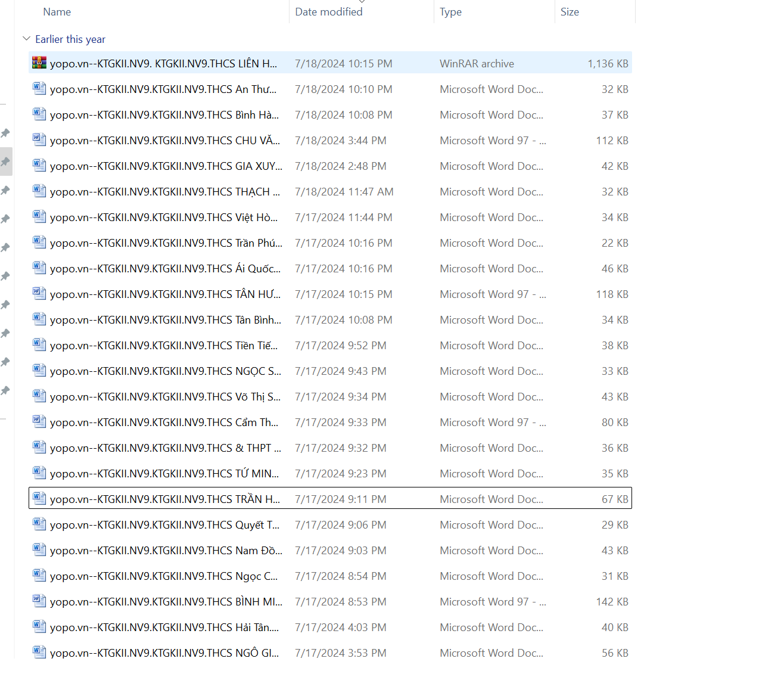Click Word icon of THCS GIA XUY... file
This screenshot has height=674, width=784.
(x=39, y=165)
